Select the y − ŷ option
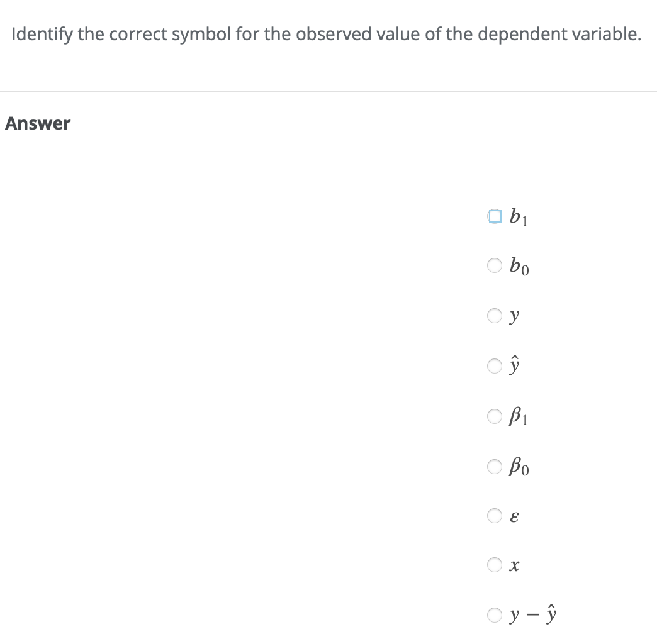This screenshot has width=657, height=644. click(x=495, y=614)
